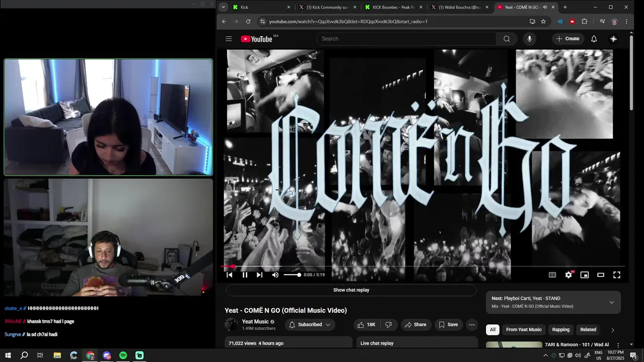Open a new browser tab
The height and width of the screenshot is (362, 644).
pos(565,7)
